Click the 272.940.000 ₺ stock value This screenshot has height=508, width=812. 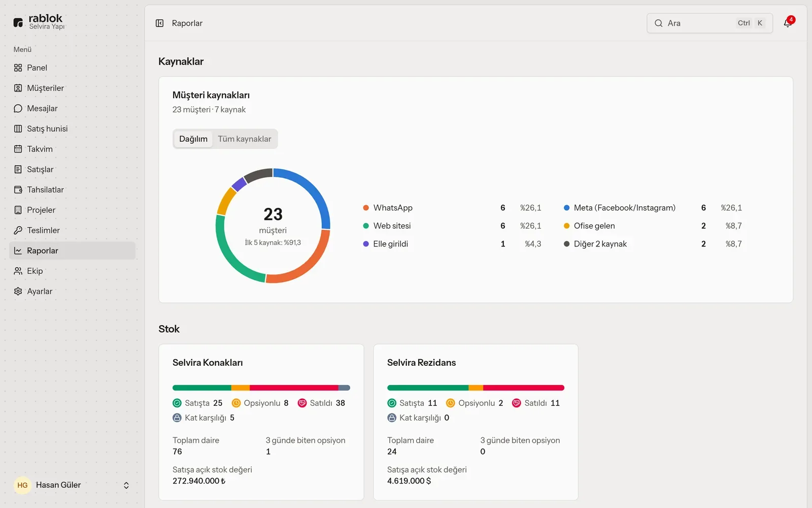point(199,481)
